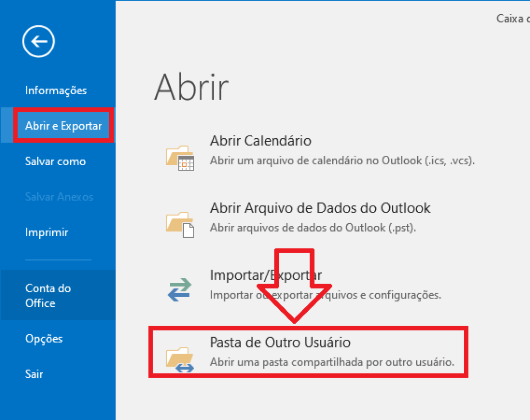Click the Abrir Calendário option title
Viewport: 530px width, 420px height.
(x=261, y=141)
